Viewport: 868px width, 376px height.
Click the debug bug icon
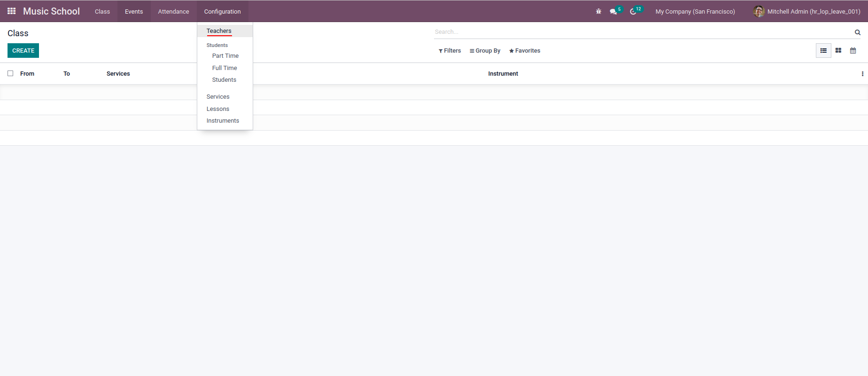pyautogui.click(x=598, y=11)
